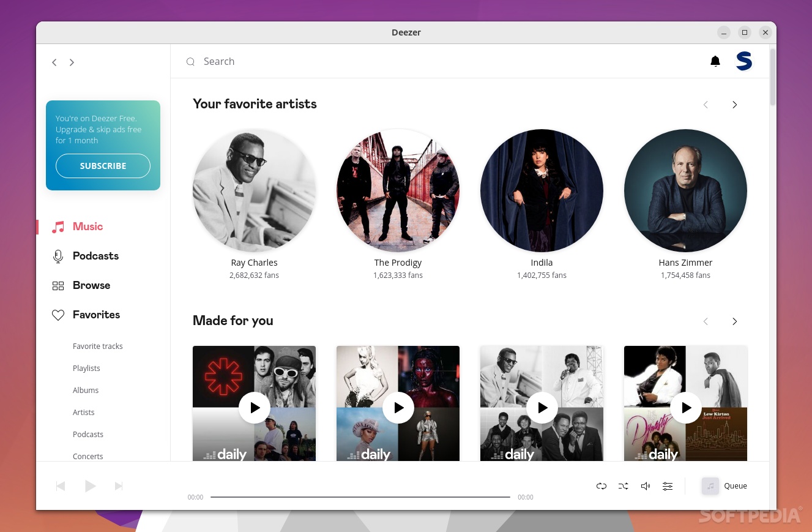
Task: Click the search magnifier icon
Action: [190, 61]
